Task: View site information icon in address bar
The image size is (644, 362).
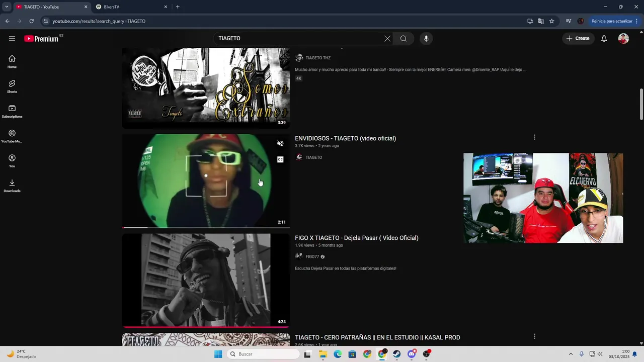Action: click(46, 21)
